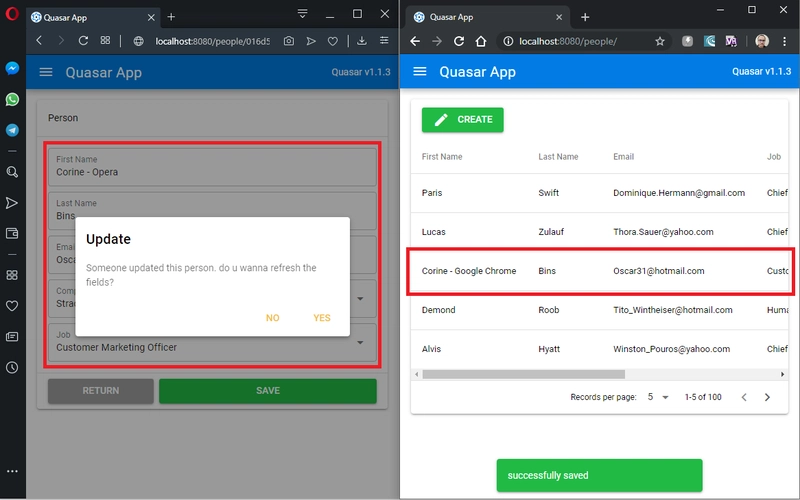Select the Corine - Google Chrome table row
The image size is (800, 500).
pos(600,271)
